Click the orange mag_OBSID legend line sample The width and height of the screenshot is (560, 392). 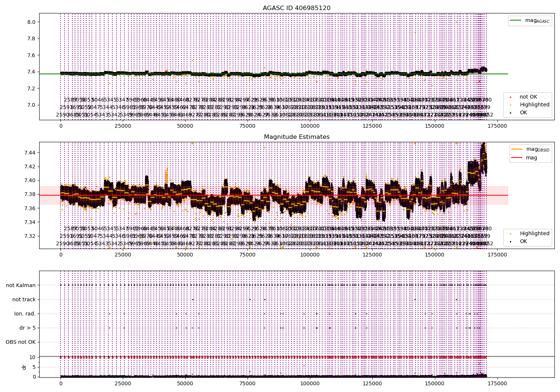tap(517, 149)
